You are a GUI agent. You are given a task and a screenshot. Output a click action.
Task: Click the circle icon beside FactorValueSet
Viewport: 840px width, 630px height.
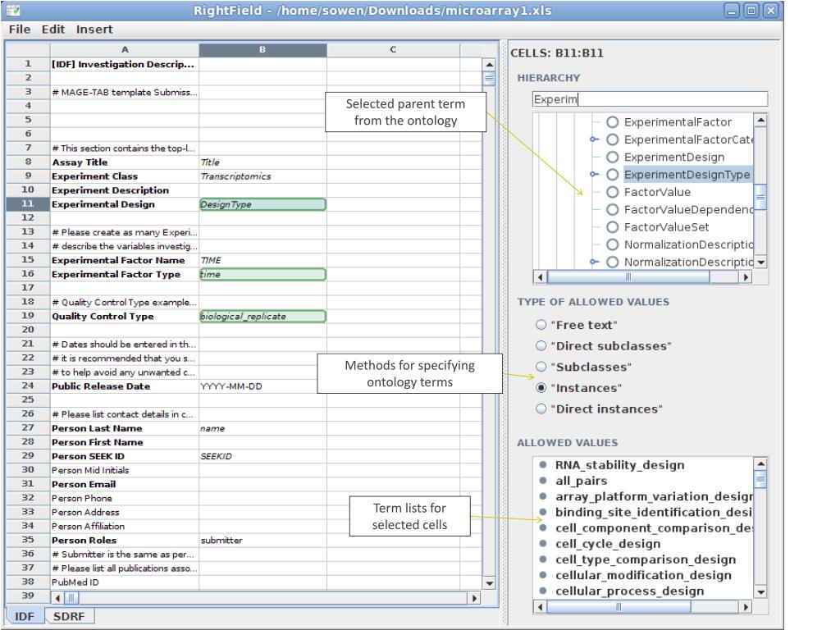[612, 227]
